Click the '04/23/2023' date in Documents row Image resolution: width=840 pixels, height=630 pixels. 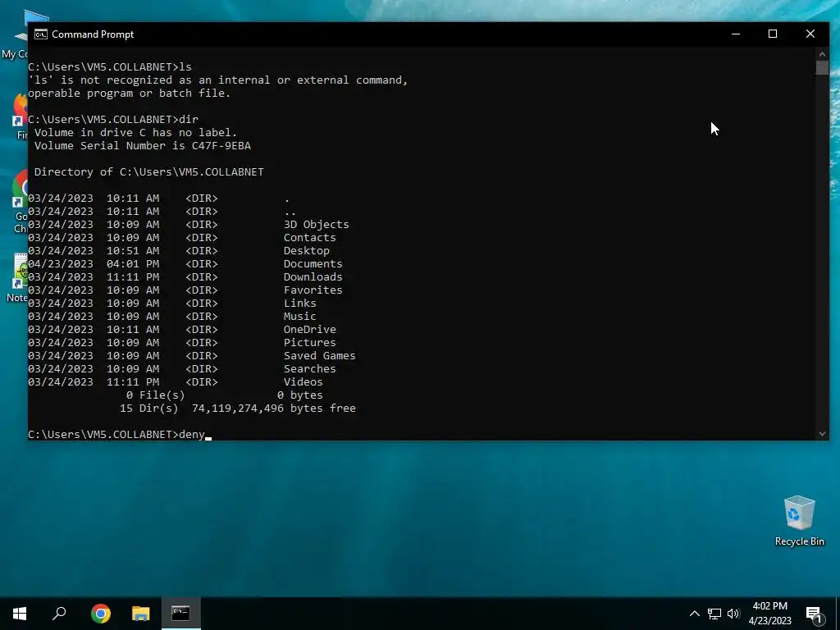(x=61, y=263)
